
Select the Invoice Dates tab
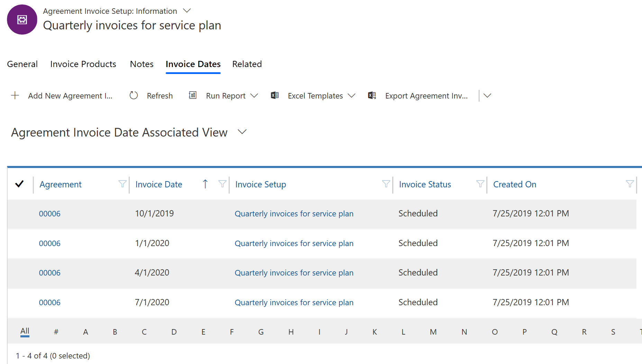[x=193, y=64]
